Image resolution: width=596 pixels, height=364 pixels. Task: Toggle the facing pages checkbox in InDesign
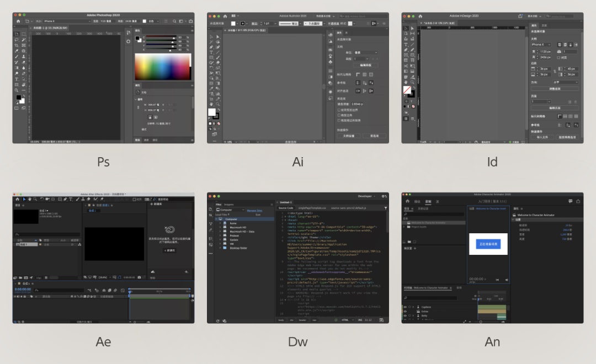(x=560, y=57)
